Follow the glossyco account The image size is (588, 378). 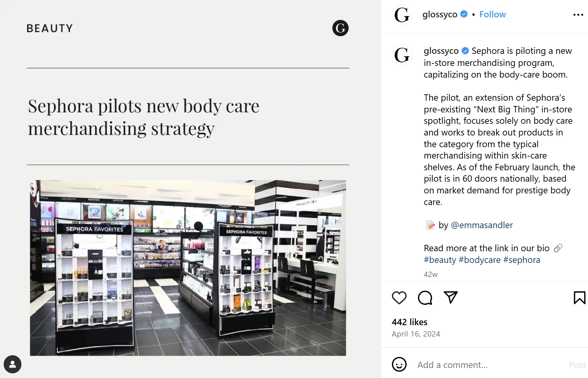coord(492,14)
